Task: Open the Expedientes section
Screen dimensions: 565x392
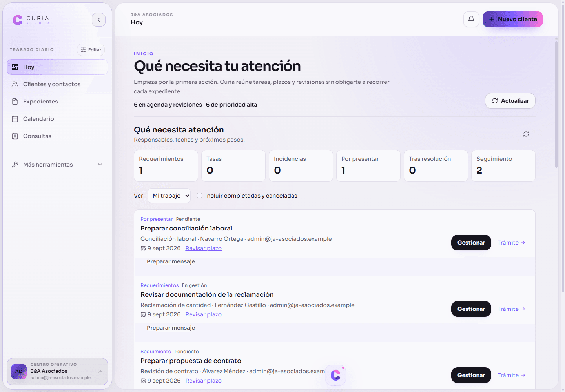Action: [57, 102]
